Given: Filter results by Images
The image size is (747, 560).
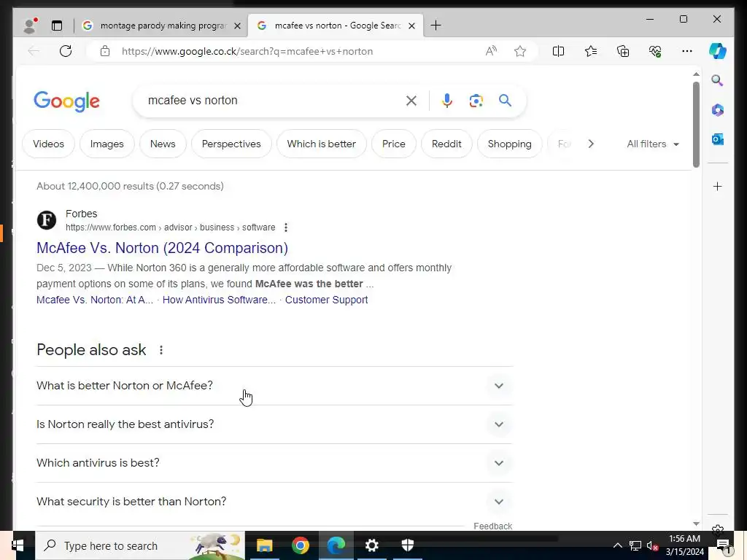Looking at the screenshot, I should (107, 144).
